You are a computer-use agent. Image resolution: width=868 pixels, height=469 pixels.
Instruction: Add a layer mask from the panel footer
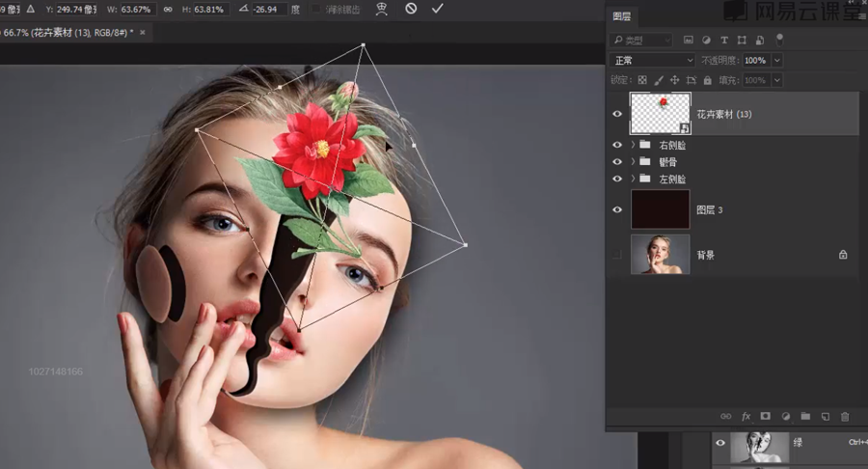766,417
